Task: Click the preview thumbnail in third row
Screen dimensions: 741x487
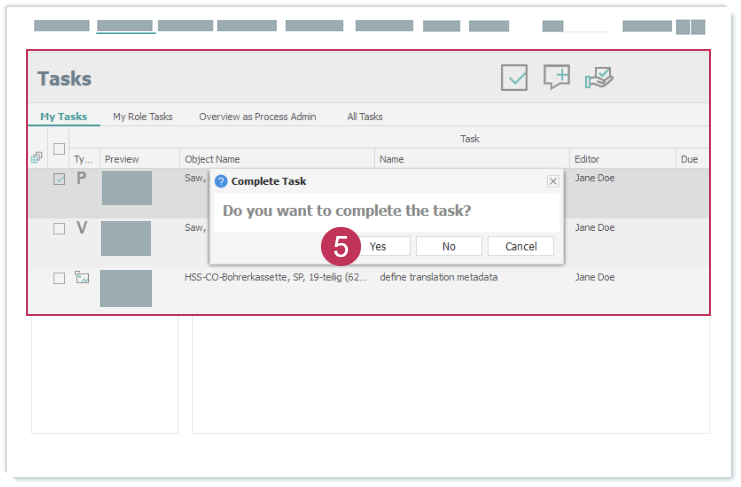Action: [126, 288]
